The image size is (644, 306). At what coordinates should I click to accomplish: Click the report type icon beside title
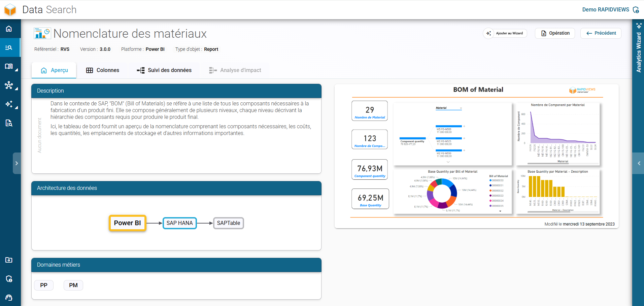(x=42, y=33)
